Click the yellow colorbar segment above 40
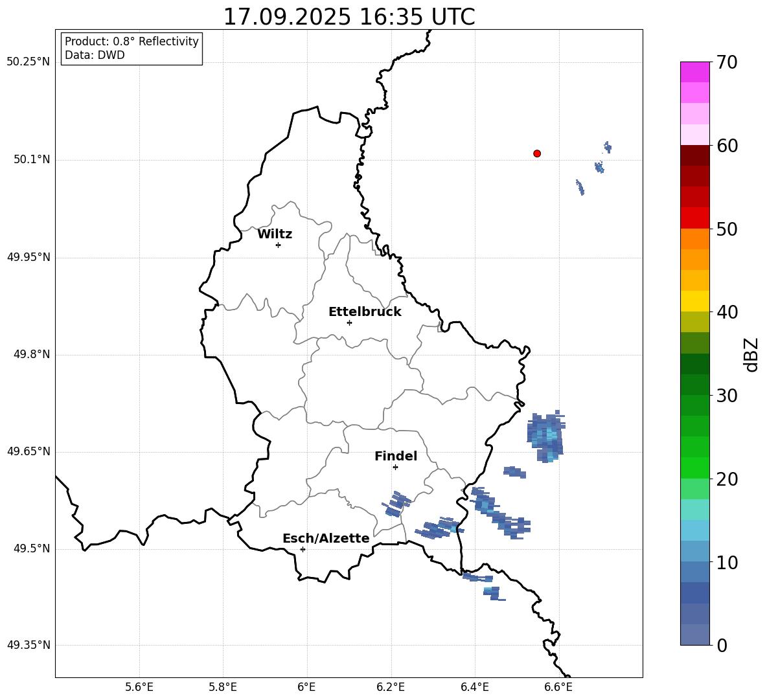The height and width of the screenshot is (700, 767). pos(694,301)
